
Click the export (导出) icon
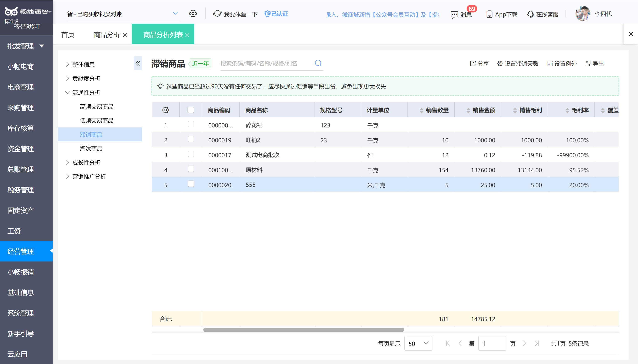pyautogui.click(x=588, y=64)
